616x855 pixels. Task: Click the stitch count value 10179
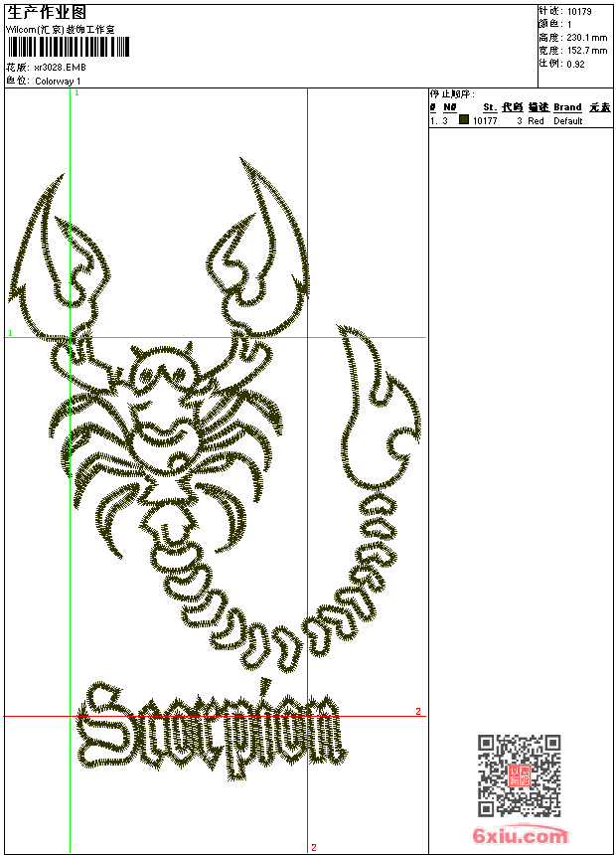point(579,12)
